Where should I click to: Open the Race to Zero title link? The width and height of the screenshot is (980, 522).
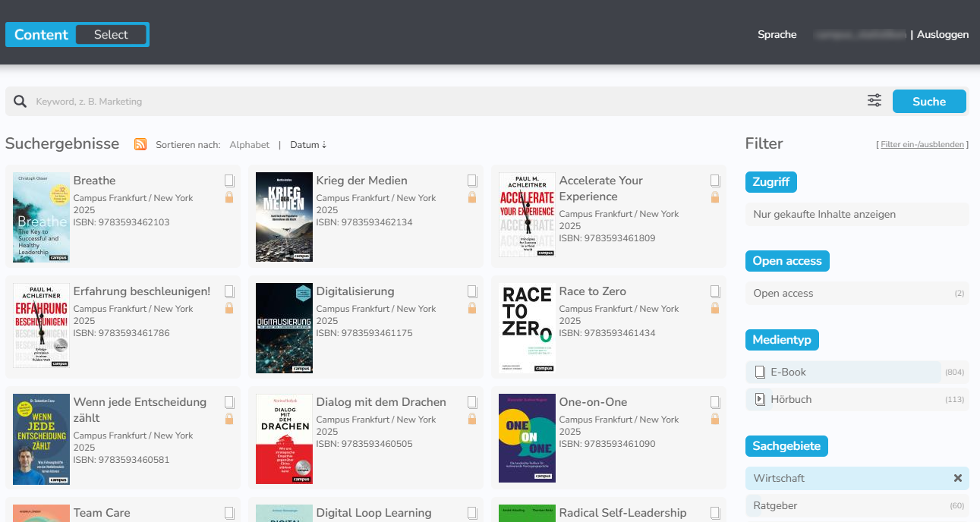click(592, 291)
